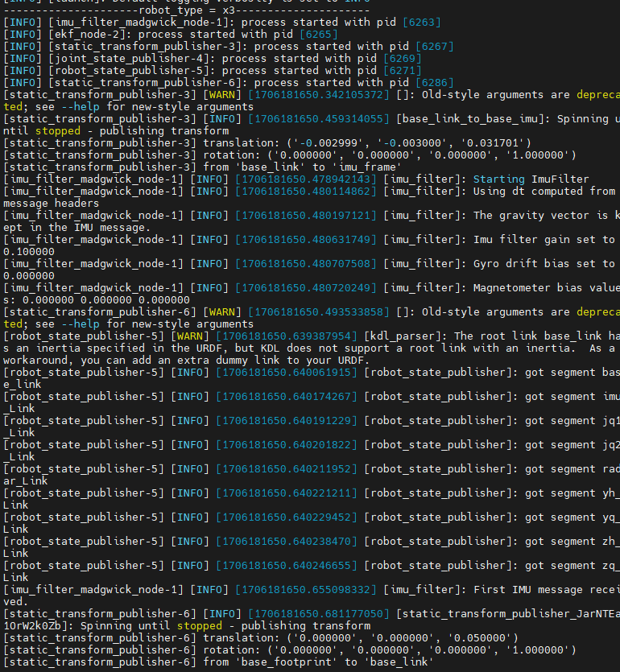Image resolution: width=620 pixels, height=672 pixels.
Task: Click timestamp 1706181650.480114862
Action: pos(306,192)
